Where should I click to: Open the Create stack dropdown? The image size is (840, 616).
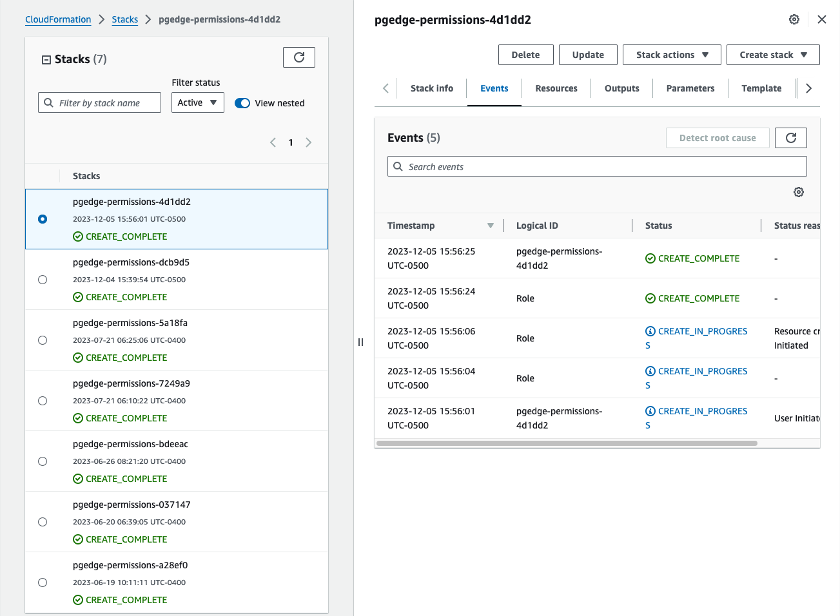click(772, 55)
